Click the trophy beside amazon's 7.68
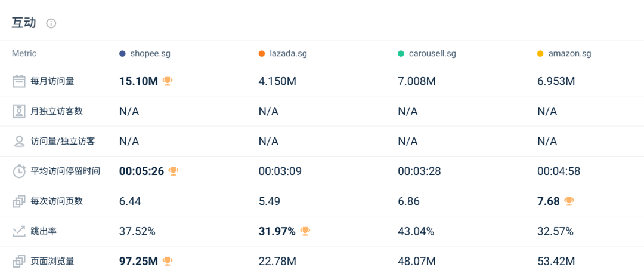Image resolution: width=644 pixels, height=273 pixels. [x=569, y=201]
